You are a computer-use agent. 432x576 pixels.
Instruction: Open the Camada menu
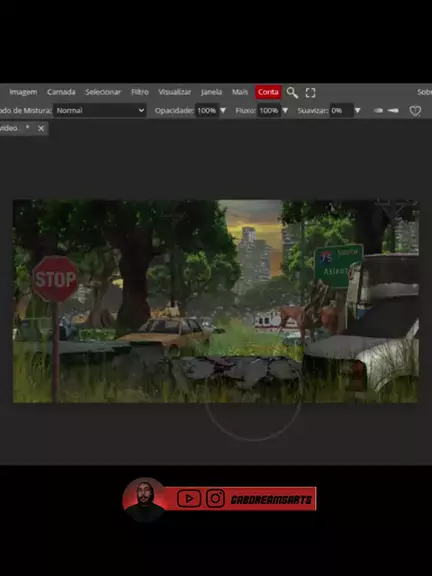point(61,92)
